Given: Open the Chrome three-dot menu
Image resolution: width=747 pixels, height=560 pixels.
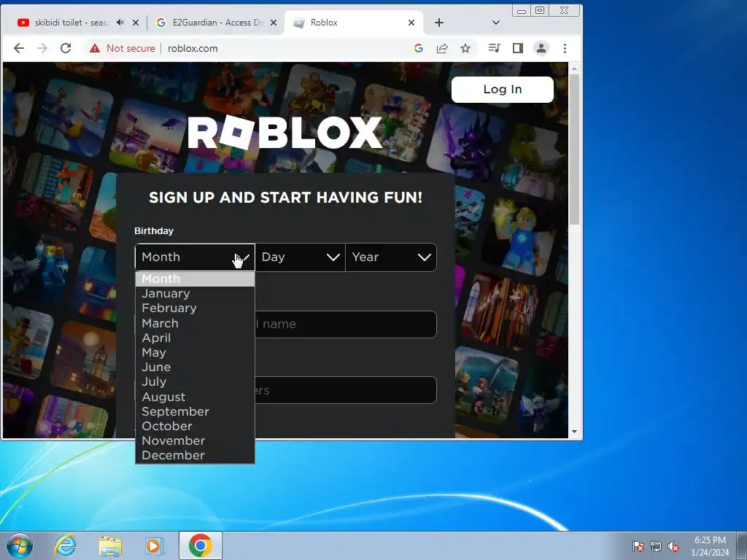Looking at the screenshot, I should click(565, 48).
